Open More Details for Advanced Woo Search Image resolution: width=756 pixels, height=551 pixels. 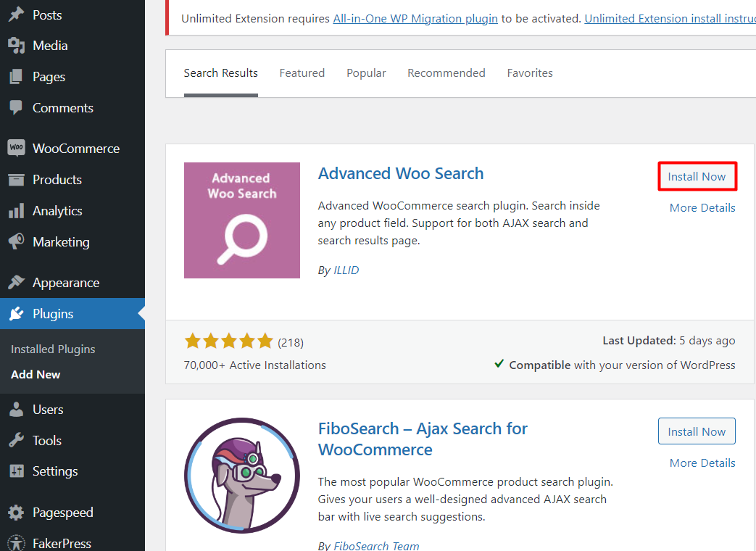[702, 208]
